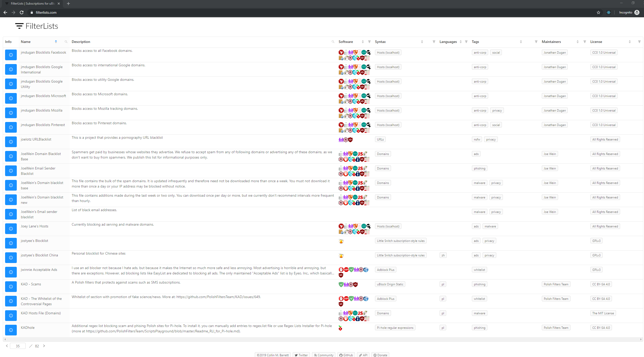
Task: Click the Software column header
Action: tap(346, 42)
